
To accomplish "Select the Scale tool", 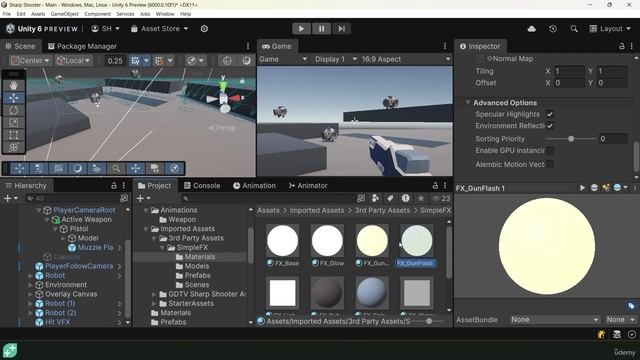I will pos(13,122).
